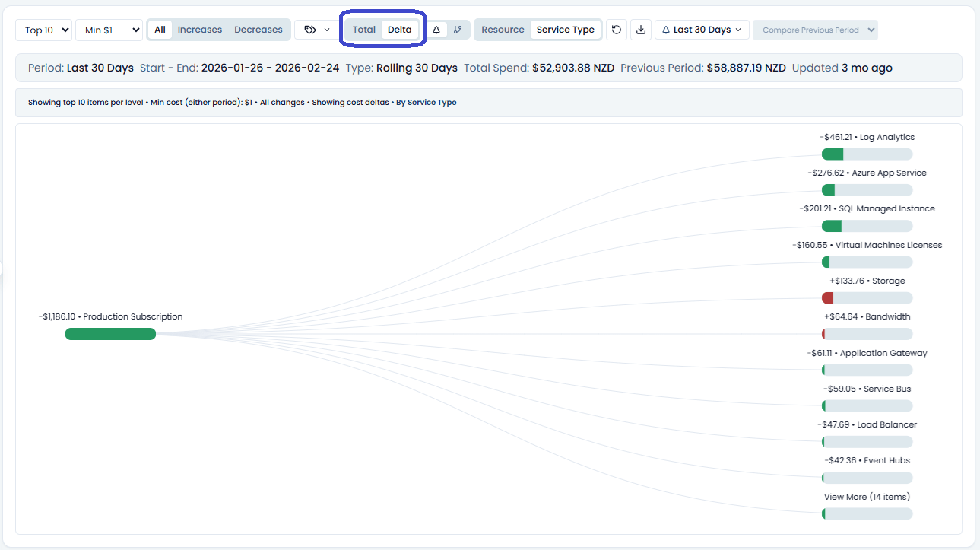Select the bell-shaped view mode icon
980x550 pixels.
tap(436, 30)
